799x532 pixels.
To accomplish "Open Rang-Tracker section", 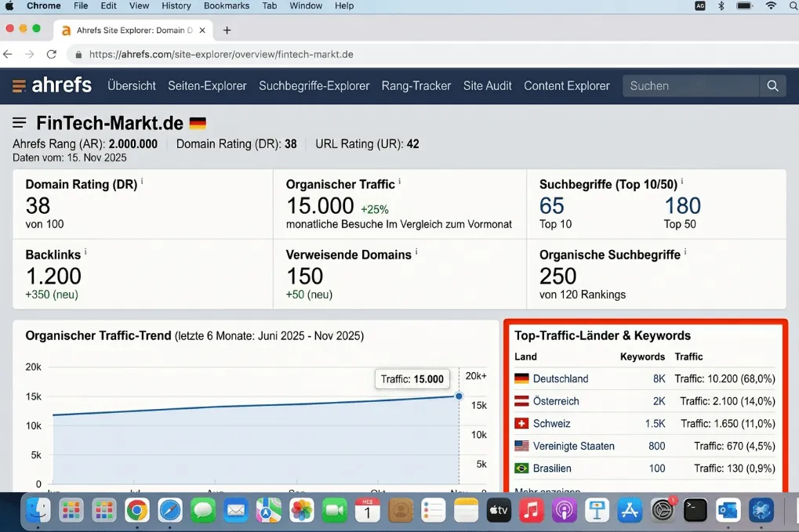I will pyautogui.click(x=416, y=86).
